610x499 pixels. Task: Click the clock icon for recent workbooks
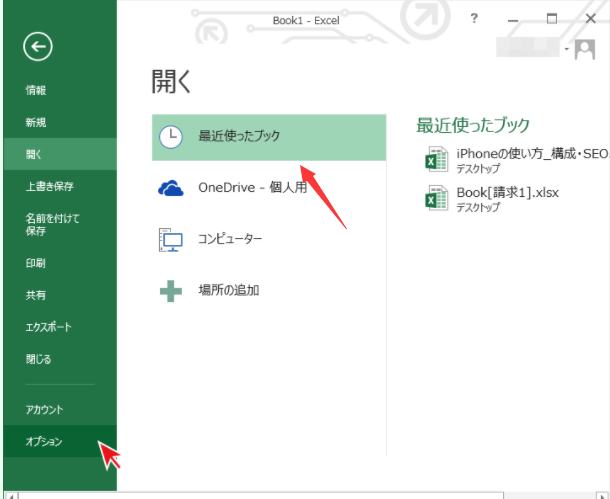[171, 137]
